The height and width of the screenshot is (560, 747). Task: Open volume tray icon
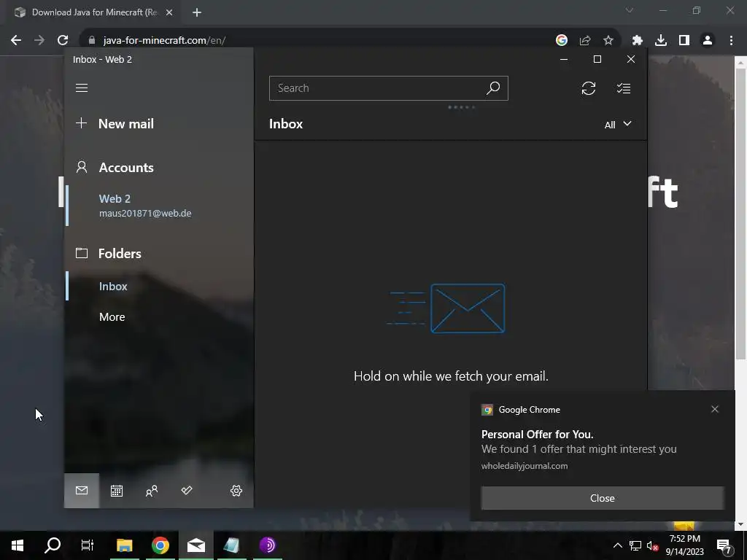[x=652, y=545]
